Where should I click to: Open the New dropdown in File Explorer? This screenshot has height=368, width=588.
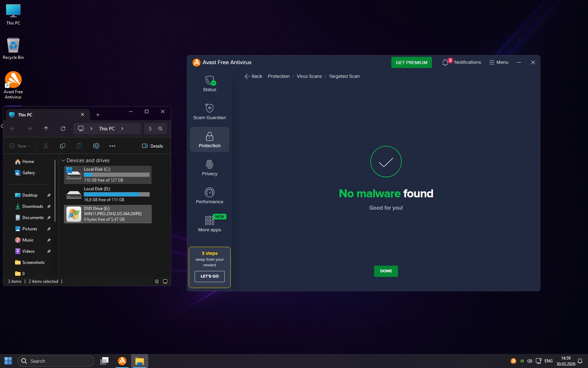[x=20, y=146]
